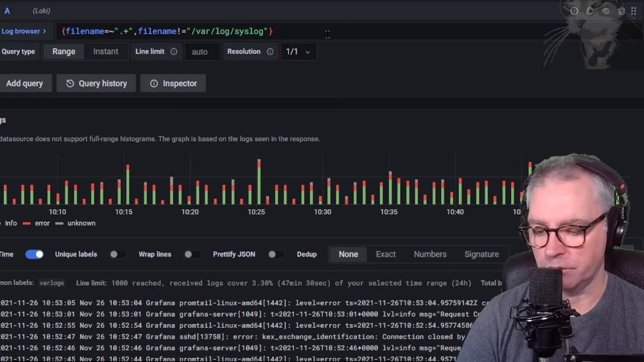The height and width of the screenshot is (362, 644).
Task: Enable the Unique labels switch
Action: (117, 254)
